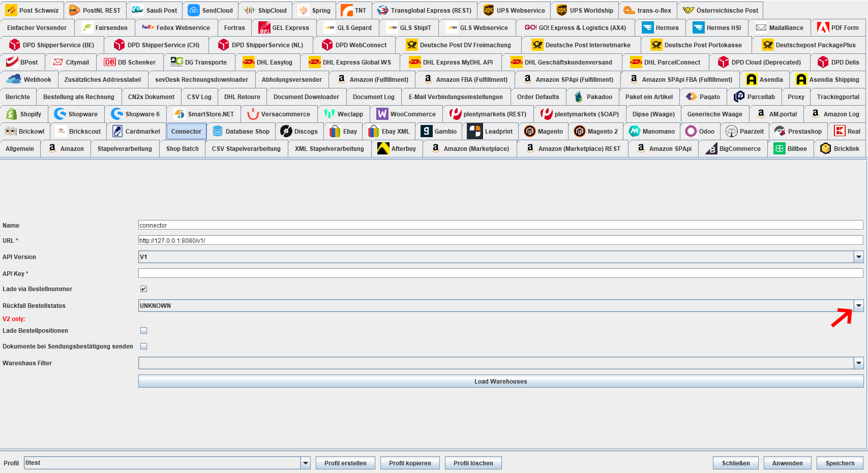Image resolution: width=868 pixels, height=473 pixels.
Task: Focus the API Key input field
Action: [501, 273]
